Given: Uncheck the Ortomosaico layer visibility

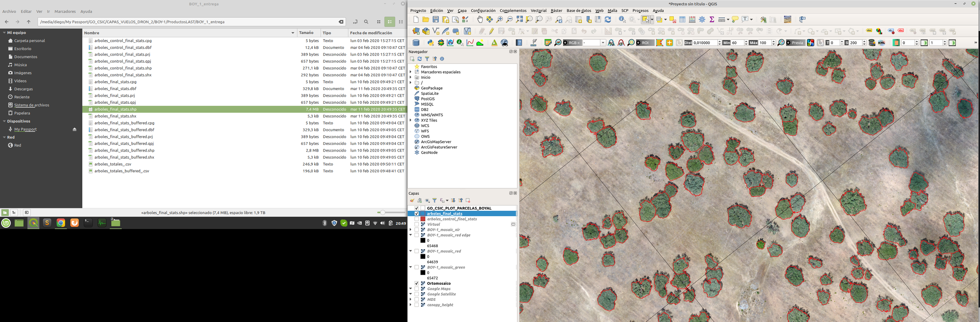Looking at the screenshot, I should tap(417, 283).
